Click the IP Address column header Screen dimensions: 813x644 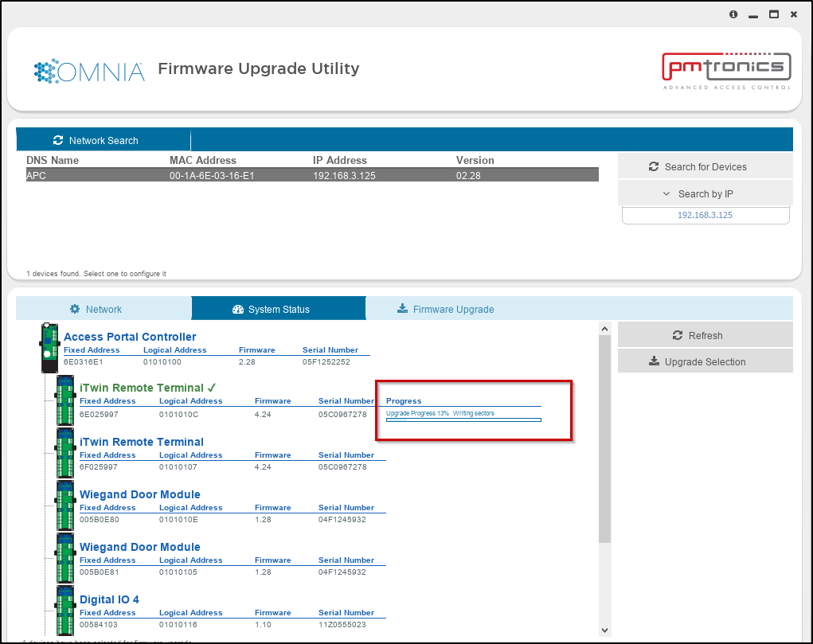[340, 160]
